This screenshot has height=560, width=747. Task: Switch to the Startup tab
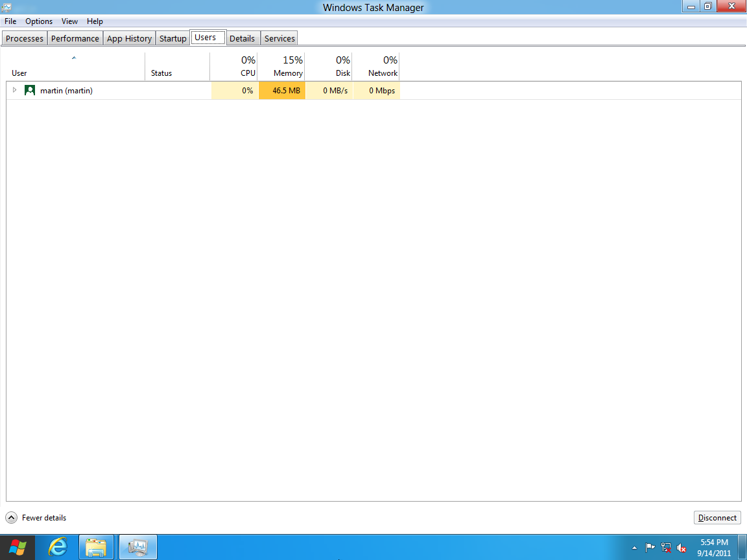(x=172, y=39)
